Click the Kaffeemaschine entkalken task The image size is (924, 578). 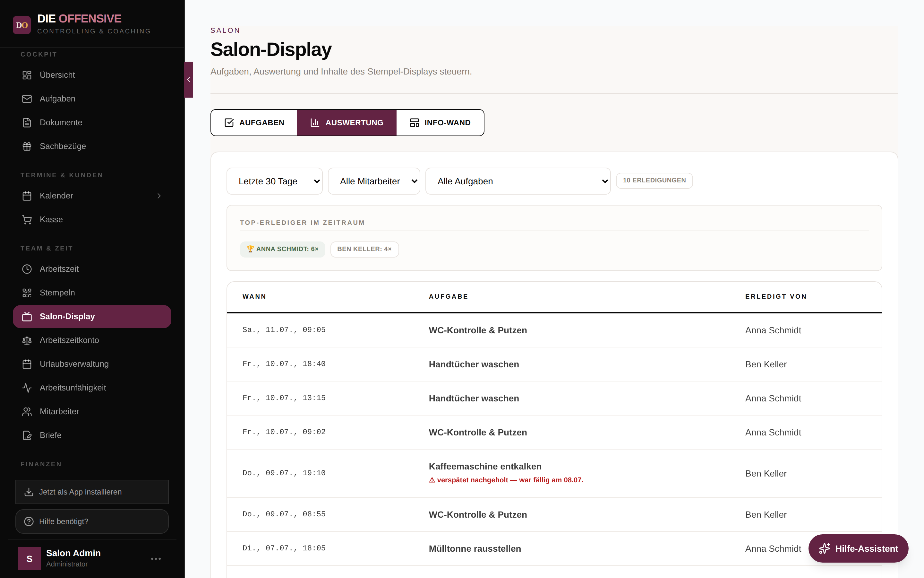pos(485,466)
